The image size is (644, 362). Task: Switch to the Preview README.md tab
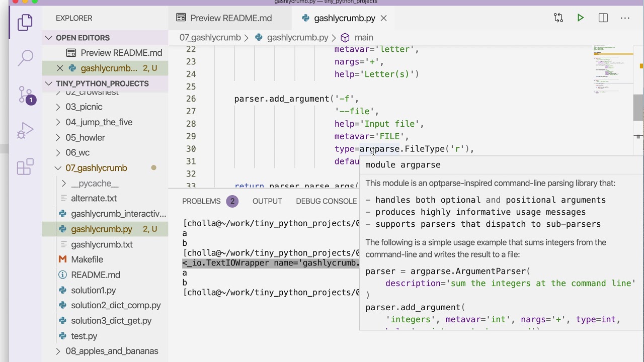[230, 18]
